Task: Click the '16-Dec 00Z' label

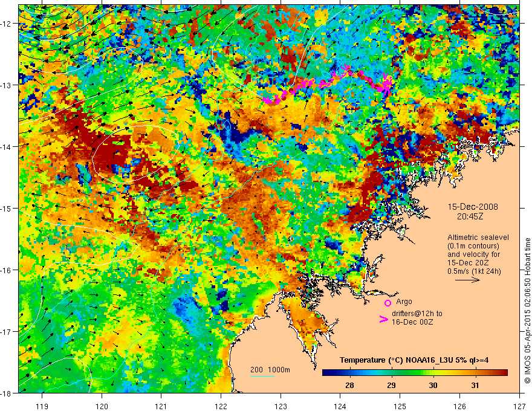Action: tap(412, 322)
